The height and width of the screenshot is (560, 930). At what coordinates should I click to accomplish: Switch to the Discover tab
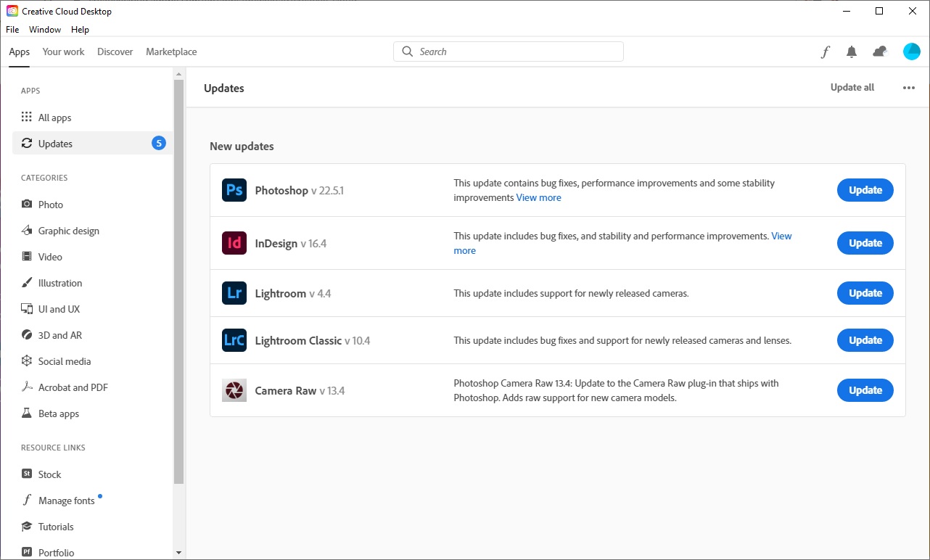pos(115,52)
